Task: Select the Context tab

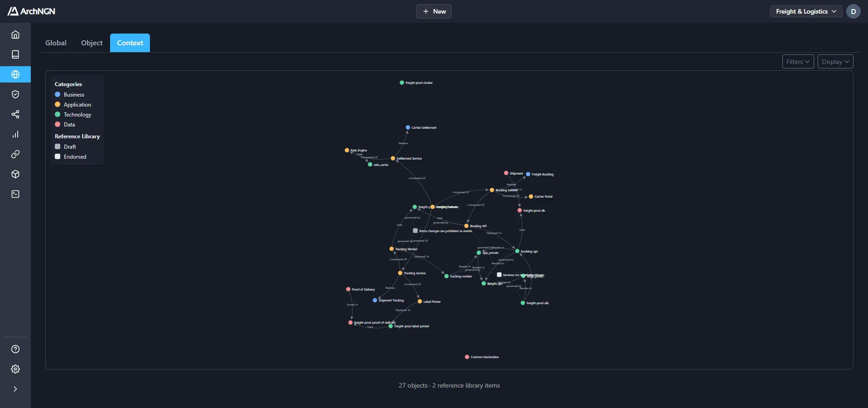Action: coord(130,43)
